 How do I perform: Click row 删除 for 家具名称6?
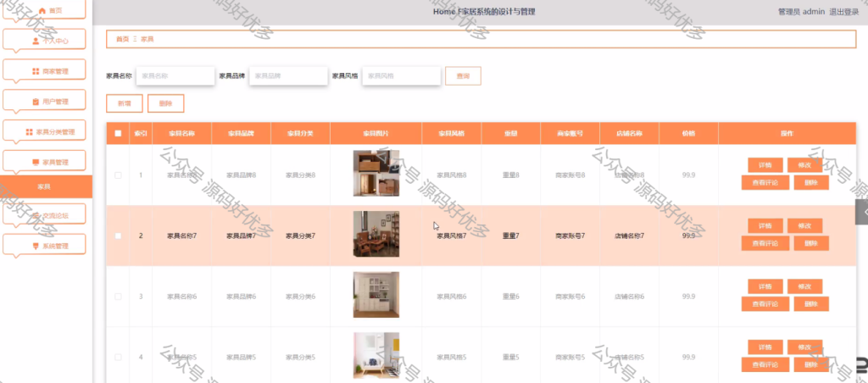[x=811, y=304]
